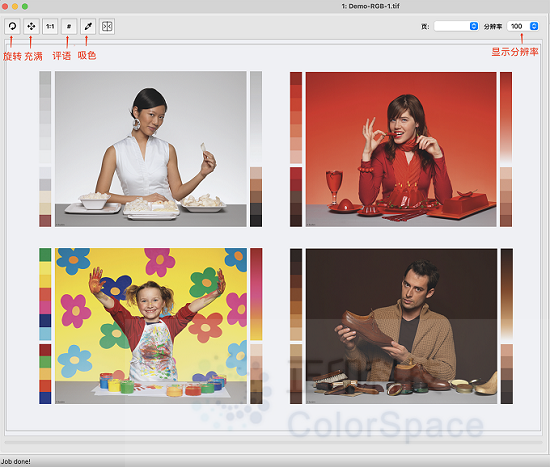This screenshot has height=467, width=550.
Task: Click the rotate image toolbar icon
Action: 12,26
